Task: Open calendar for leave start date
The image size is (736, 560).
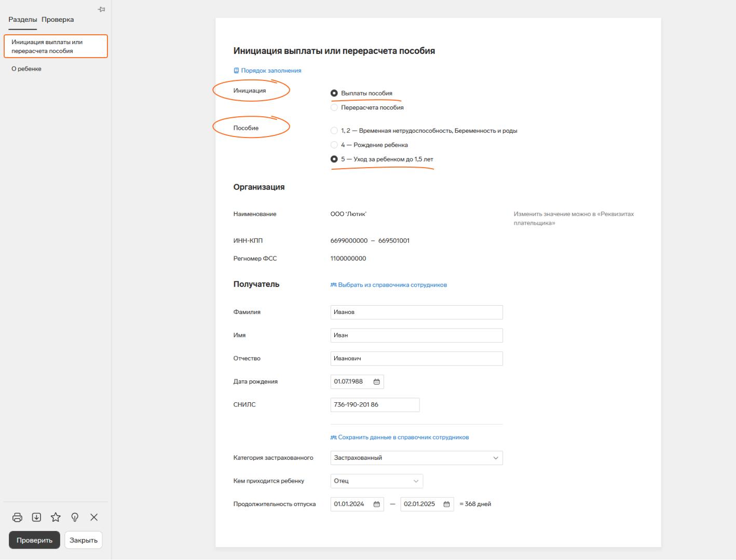Action: [x=377, y=504]
